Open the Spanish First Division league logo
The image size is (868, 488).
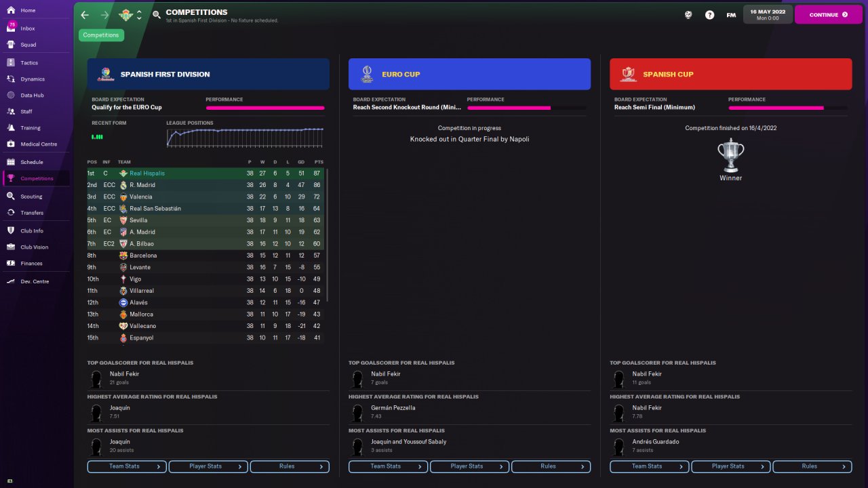pyautogui.click(x=105, y=74)
